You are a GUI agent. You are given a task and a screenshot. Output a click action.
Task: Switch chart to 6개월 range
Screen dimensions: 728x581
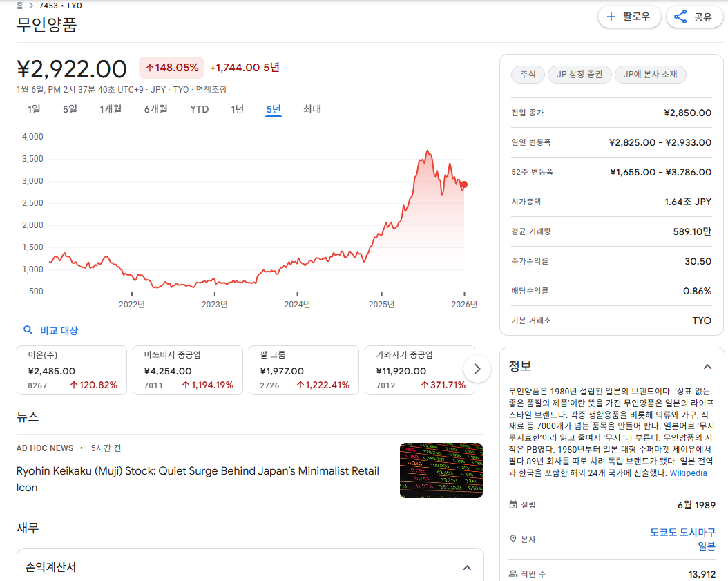pyautogui.click(x=155, y=109)
